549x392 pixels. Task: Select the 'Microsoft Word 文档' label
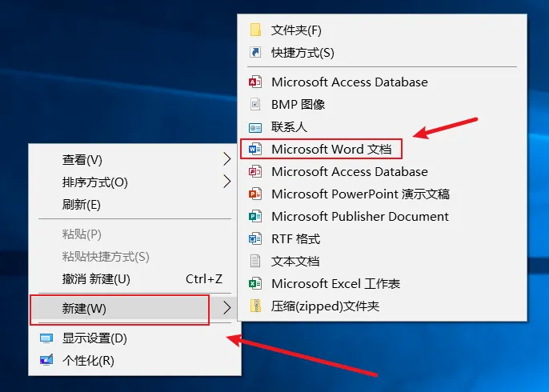tap(331, 150)
